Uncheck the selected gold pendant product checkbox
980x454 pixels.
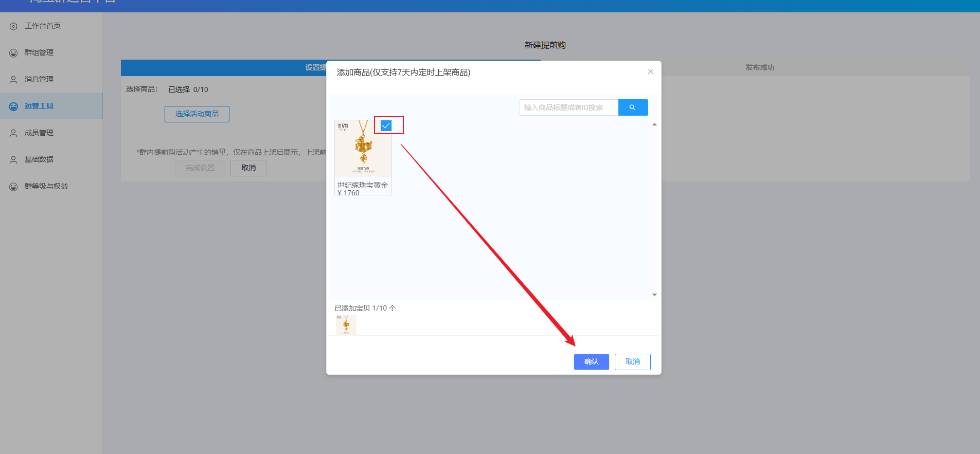click(x=386, y=125)
